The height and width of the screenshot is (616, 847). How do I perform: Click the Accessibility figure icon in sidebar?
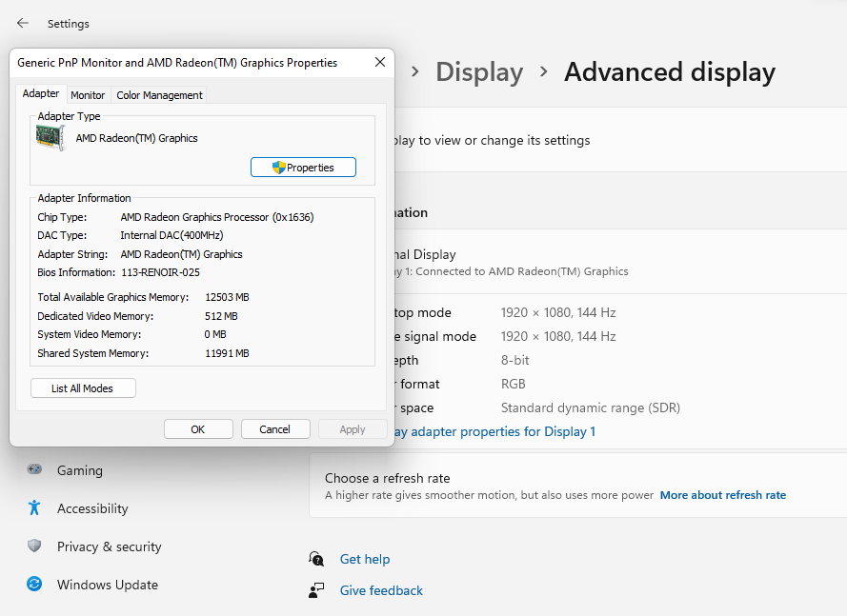click(x=34, y=507)
